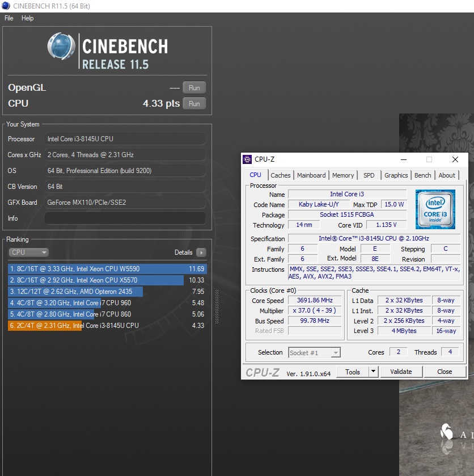The width and height of the screenshot is (474, 476).
Task: Switch to the About tab
Action: pyautogui.click(x=447, y=175)
